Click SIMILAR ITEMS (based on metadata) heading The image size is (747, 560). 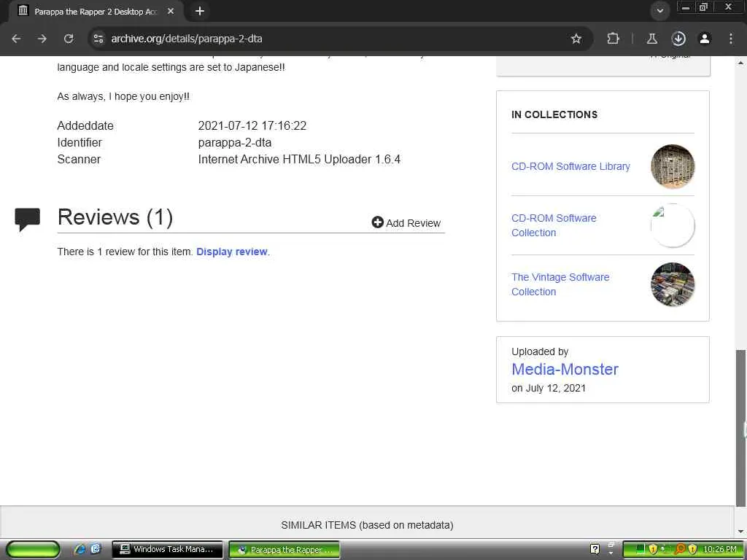367,525
